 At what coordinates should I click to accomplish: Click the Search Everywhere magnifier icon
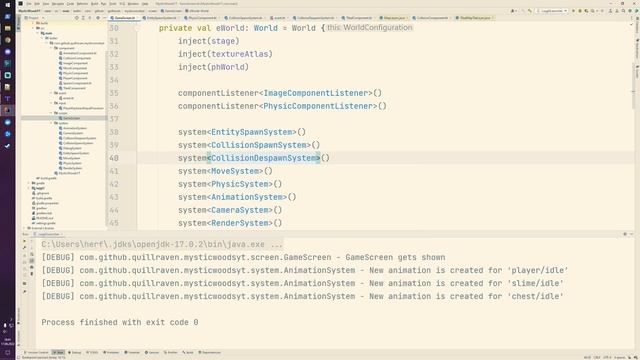(623, 11)
